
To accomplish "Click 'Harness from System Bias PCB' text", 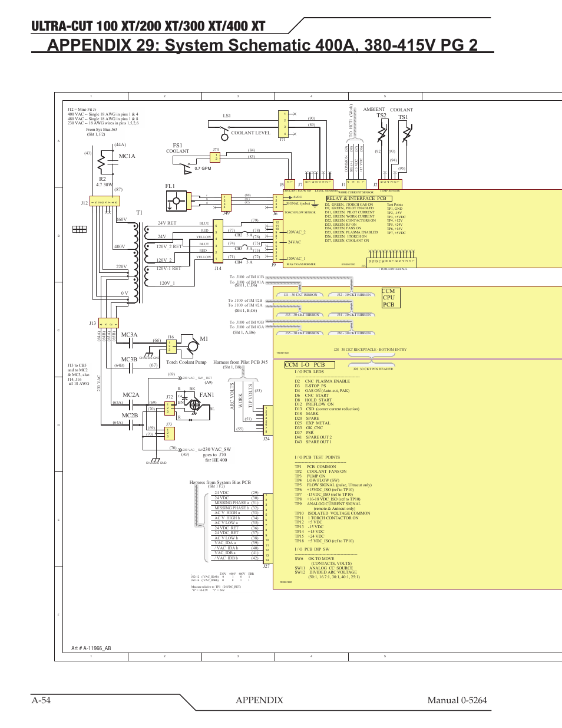I will click(220, 482).
